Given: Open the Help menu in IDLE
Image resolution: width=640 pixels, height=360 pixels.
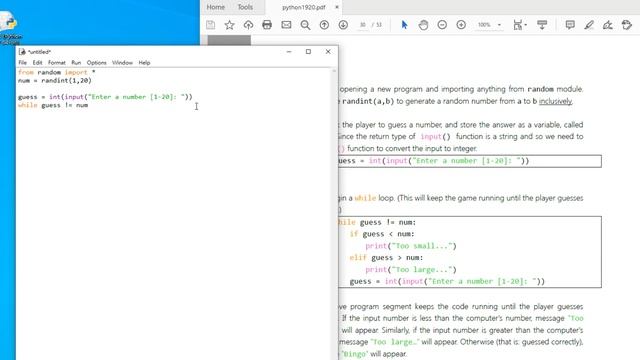Looking at the screenshot, I should tap(144, 63).
